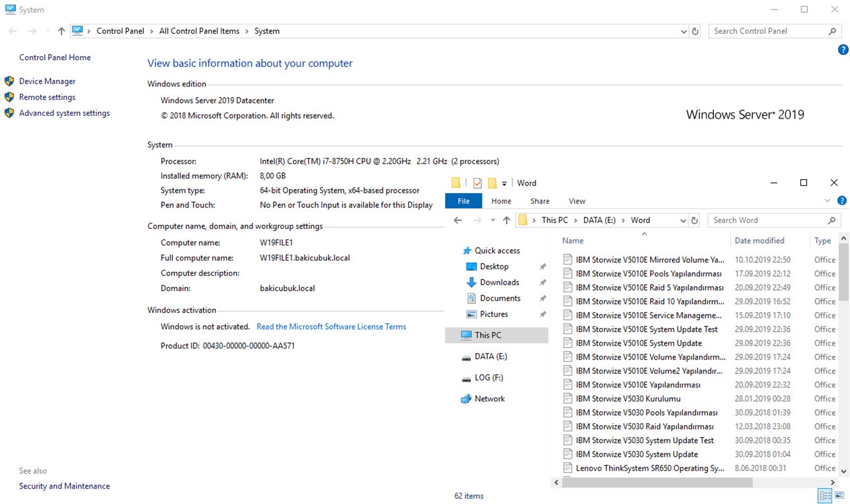Viewport: 850px width, 504px height.
Task: Click the Up arrow in System window
Action: 61,31
